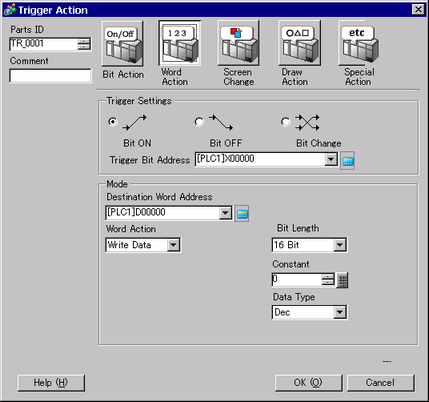Screen dimensions: 429x402
Task: Choose the Screen Change action icon
Action: click(x=238, y=43)
